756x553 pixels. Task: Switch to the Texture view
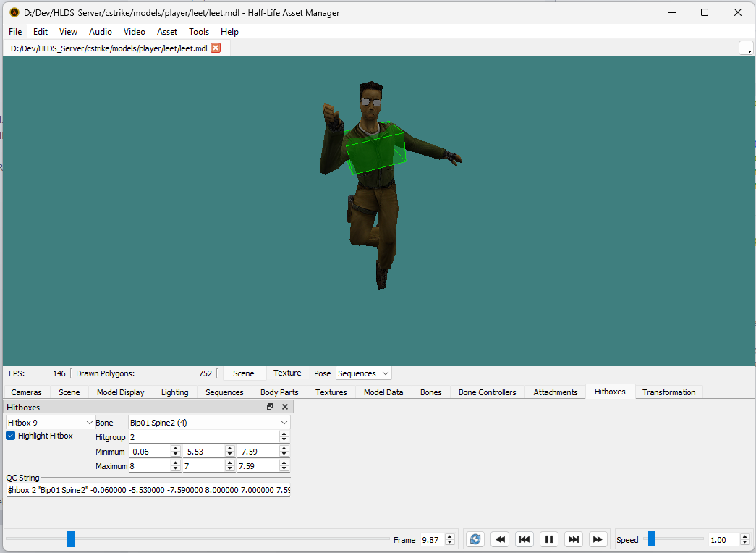click(x=287, y=373)
